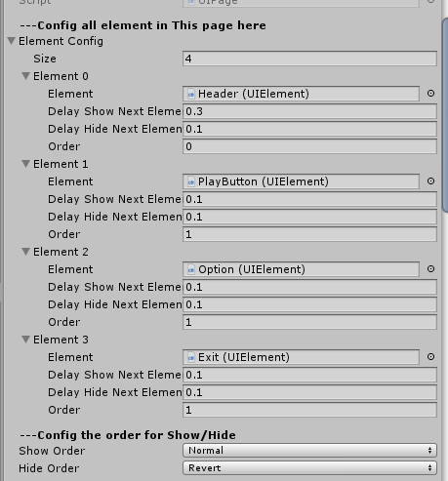
Task: Click the Element Config Size field
Action: click(309, 59)
